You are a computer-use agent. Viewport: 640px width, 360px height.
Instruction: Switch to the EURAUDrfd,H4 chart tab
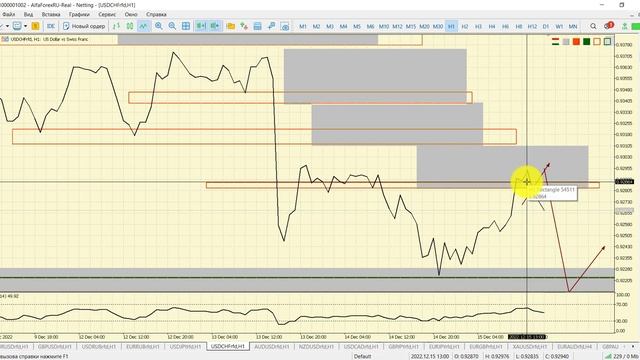click(x=574, y=347)
